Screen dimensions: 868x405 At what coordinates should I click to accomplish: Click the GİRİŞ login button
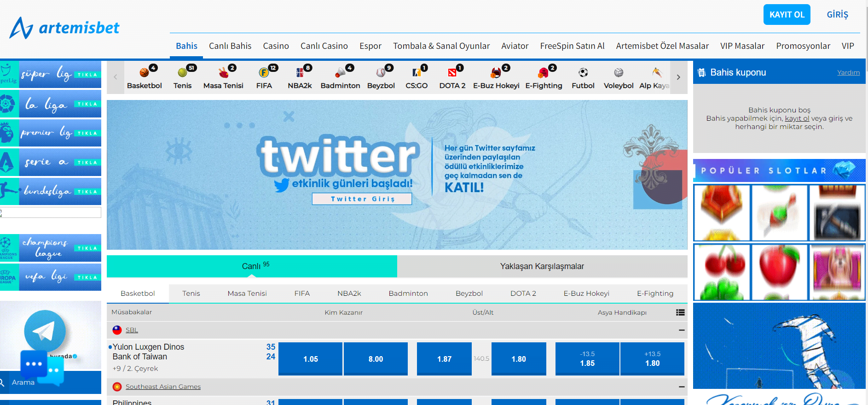click(837, 15)
